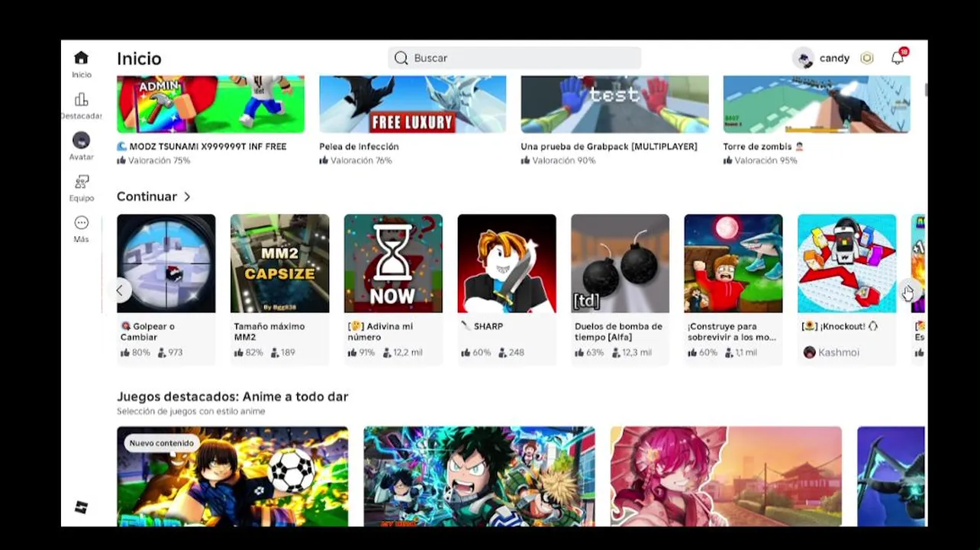The width and height of the screenshot is (980, 550).
Task: Open the Adivina mi número game
Action: click(x=393, y=264)
